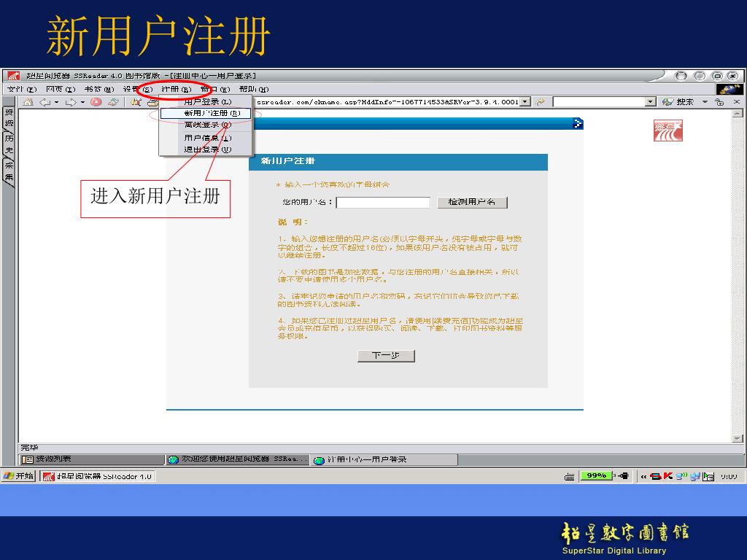Switch to 注册中心—用户登录 tab

[x=384, y=459]
